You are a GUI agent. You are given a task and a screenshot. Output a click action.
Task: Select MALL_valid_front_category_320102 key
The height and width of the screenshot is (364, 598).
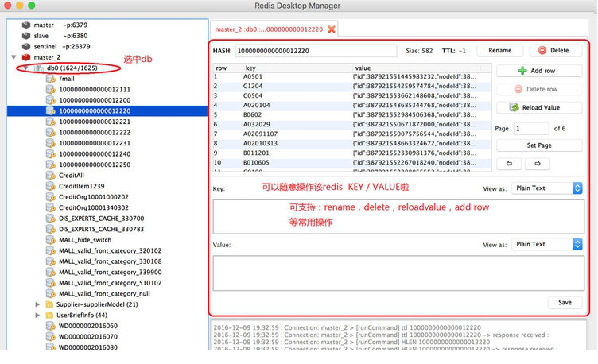(x=111, y=251)
